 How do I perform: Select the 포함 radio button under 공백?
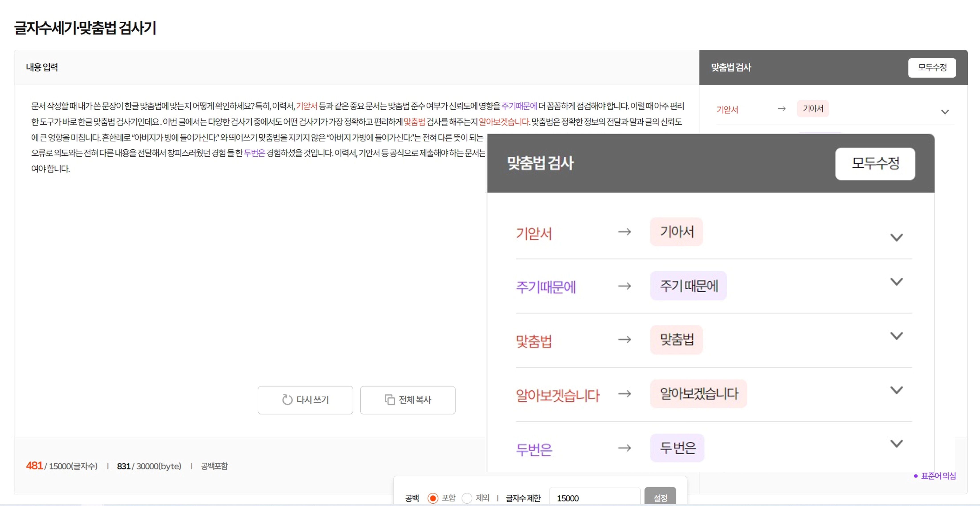(x=433, y=498)
